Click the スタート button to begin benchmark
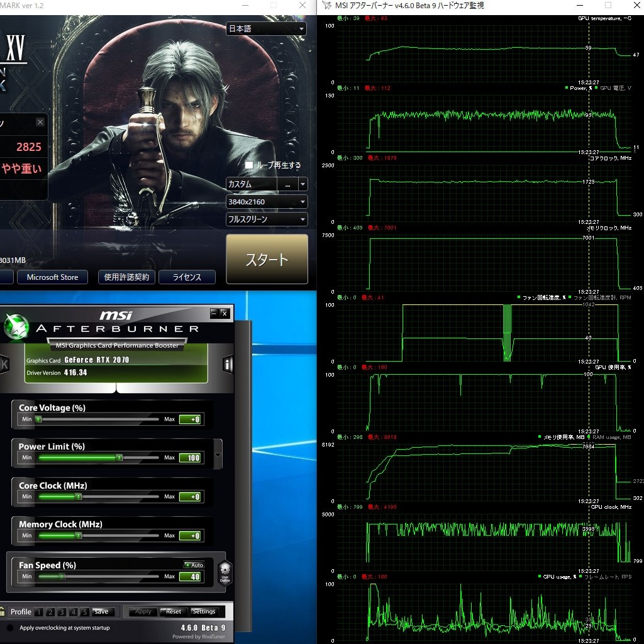 click(267, 259)
